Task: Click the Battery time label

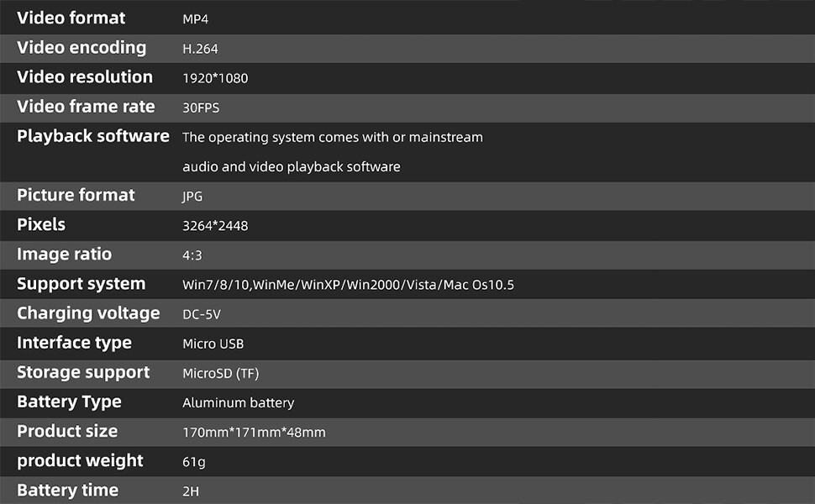Action: pyautogui.click(x=67, y=490)
